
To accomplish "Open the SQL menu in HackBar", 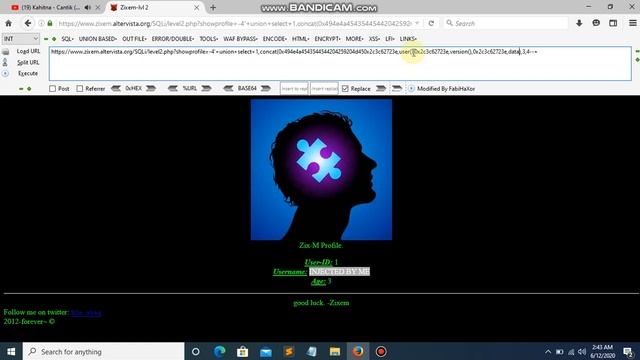I will point(67,39).
